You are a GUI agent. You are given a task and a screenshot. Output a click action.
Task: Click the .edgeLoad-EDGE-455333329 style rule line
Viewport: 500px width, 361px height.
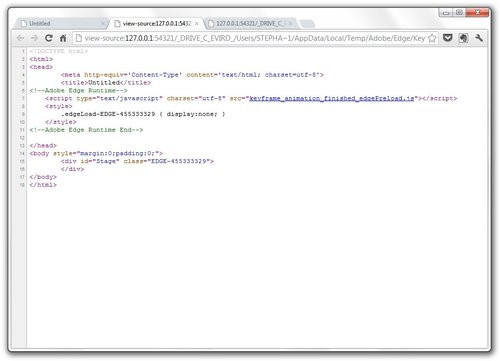[x=143, y=114]
